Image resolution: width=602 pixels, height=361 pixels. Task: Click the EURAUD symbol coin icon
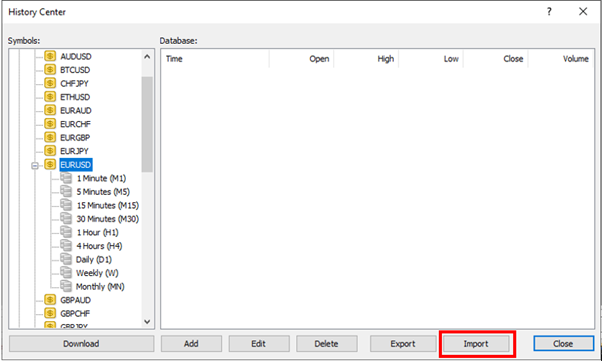coord(50,111)
